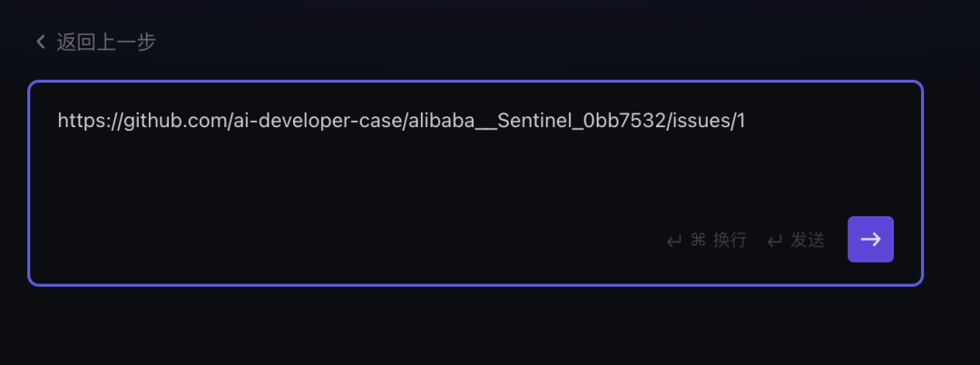The image size is (980, 365).
Task: Click the return-key icon before 发送
Action: coord(775,241)
